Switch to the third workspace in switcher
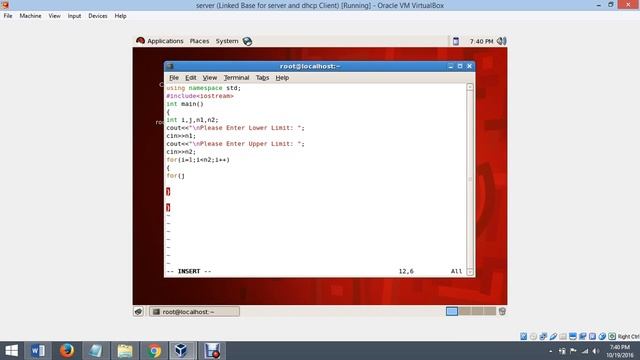640x360 pixels. coord(477,311)
